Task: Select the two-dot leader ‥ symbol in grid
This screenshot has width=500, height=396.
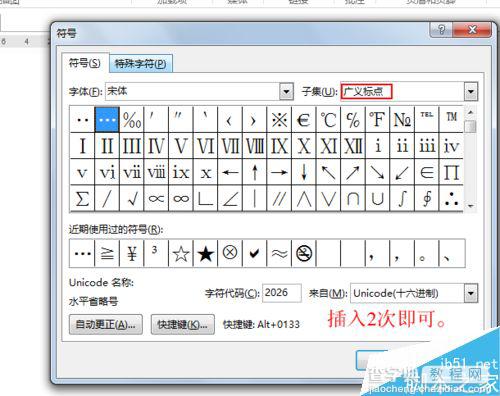Action: click(x=82, y=119)
